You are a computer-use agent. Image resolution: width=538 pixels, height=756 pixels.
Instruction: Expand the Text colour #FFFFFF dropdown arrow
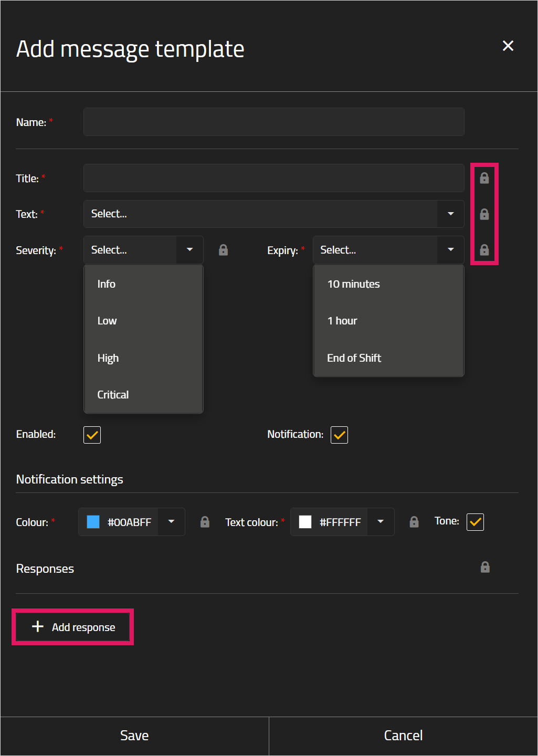pos(381,522)
